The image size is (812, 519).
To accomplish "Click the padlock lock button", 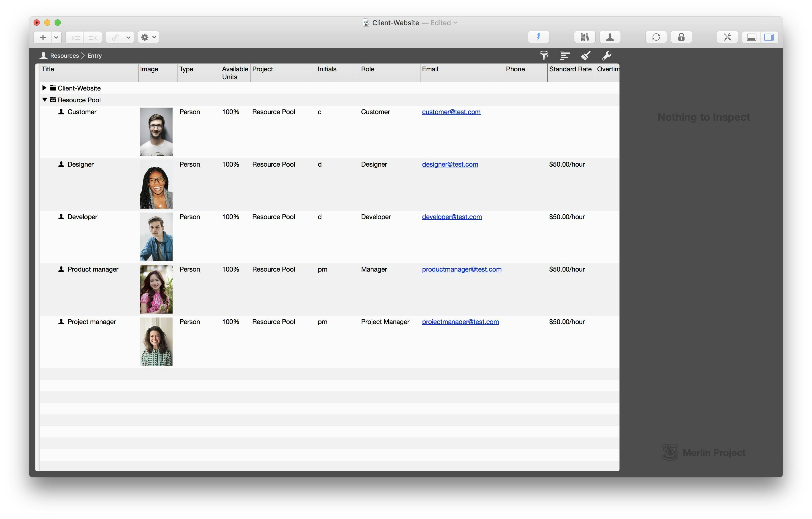I will (x=681, y=37).
